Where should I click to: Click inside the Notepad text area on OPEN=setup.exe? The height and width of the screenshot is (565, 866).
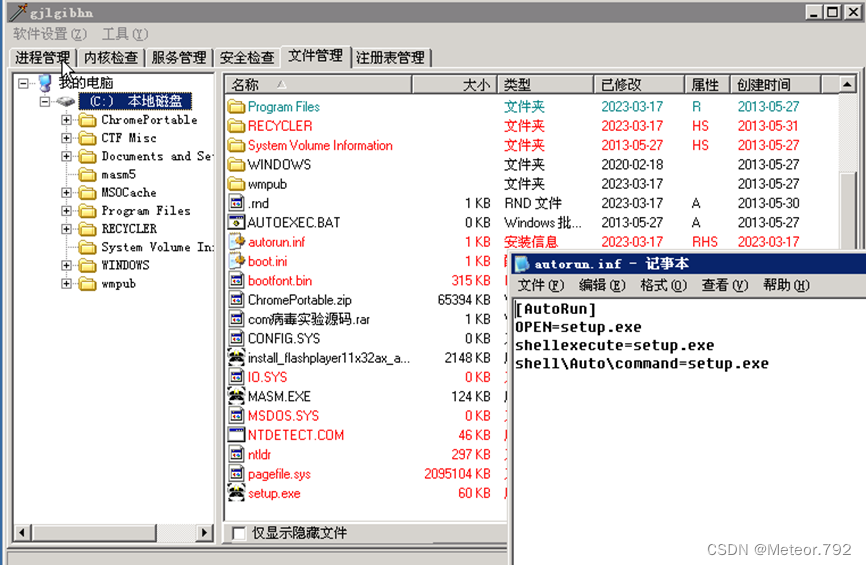(x=578, y=327)
